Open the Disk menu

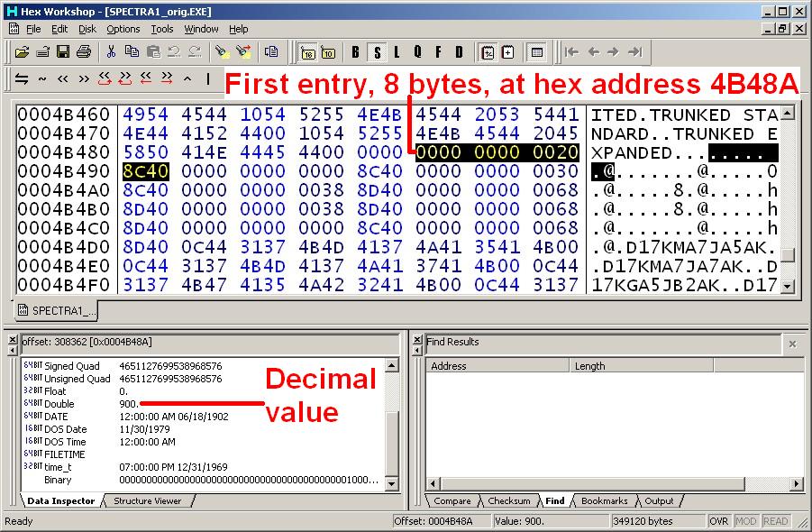[87, 29]
